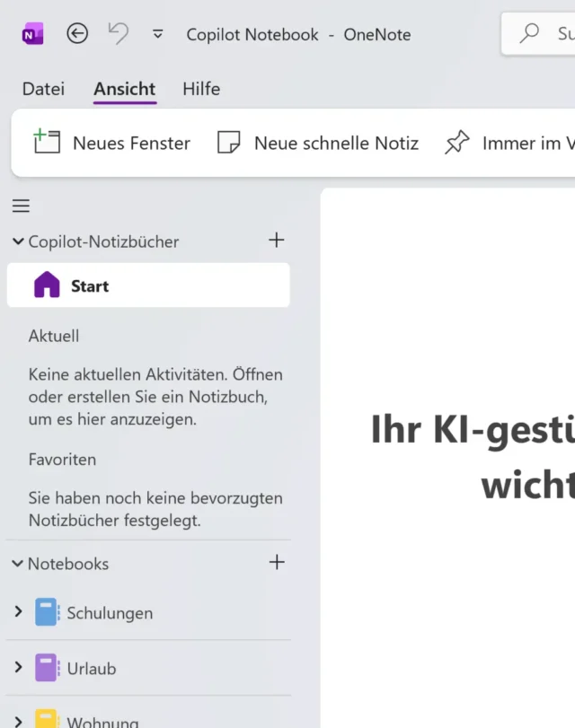Open the Datei menu
The image size is (575, 728).
(x=43, y=89)
